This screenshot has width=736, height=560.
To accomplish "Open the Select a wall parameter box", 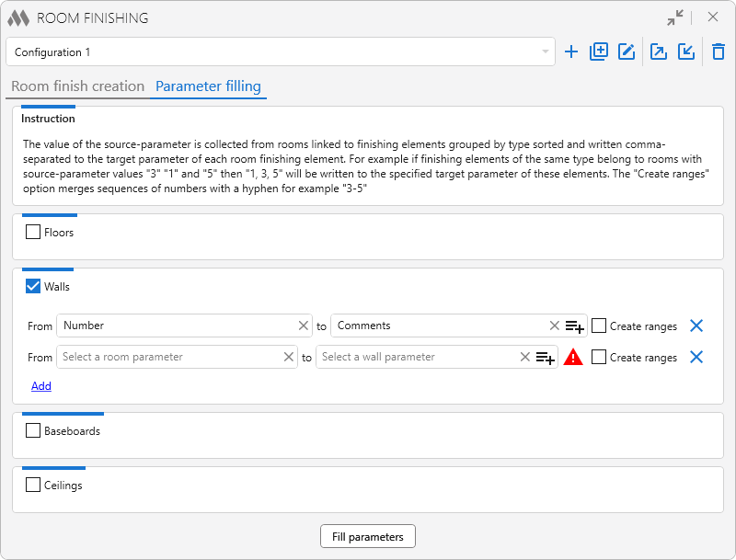I will (x=414, y=357).
